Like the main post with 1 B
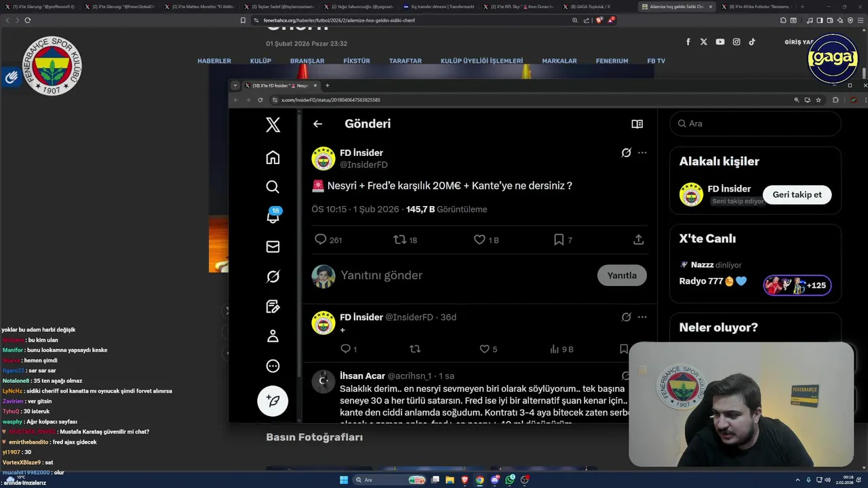 [479, 239]
